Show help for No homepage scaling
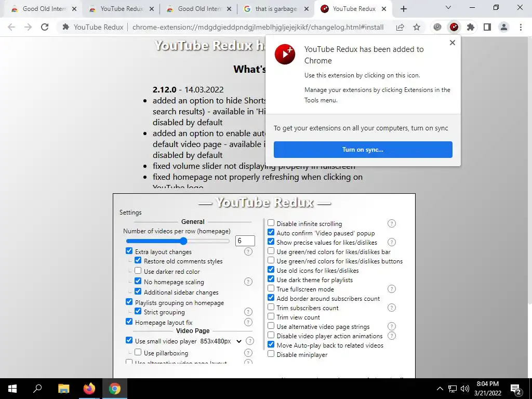Viewport: 532px width, 399px height. [x=248, y=282]
